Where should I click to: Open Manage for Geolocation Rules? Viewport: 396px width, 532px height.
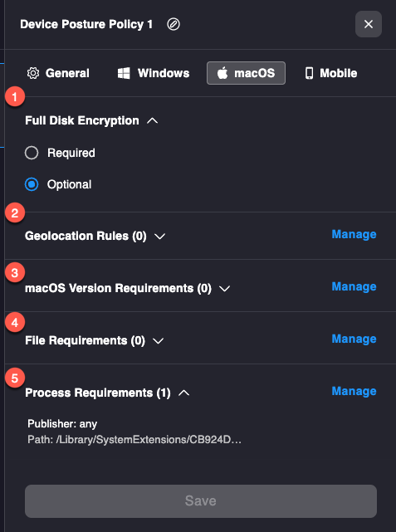[x=354, y=234]
